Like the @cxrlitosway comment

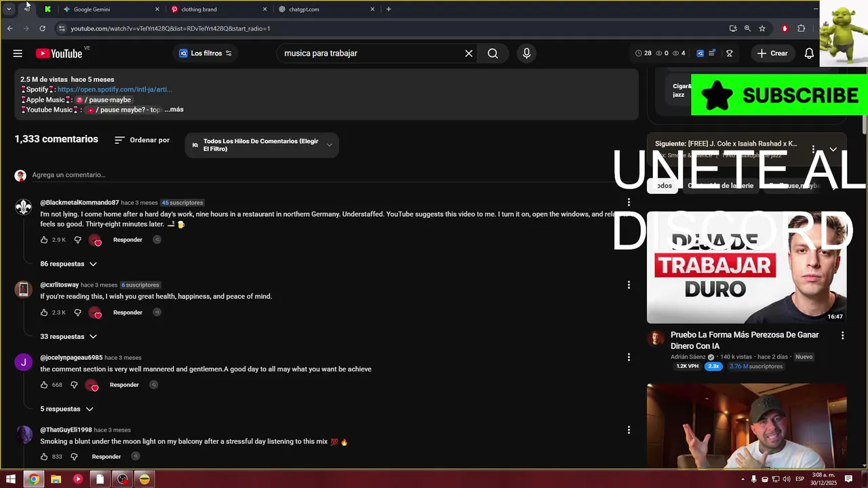pos(44,312)
